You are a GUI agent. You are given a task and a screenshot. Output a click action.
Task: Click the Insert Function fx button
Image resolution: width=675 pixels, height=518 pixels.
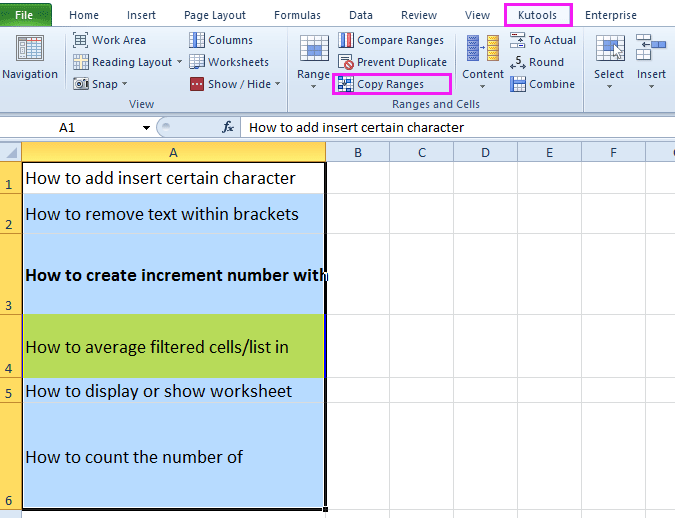228,128
